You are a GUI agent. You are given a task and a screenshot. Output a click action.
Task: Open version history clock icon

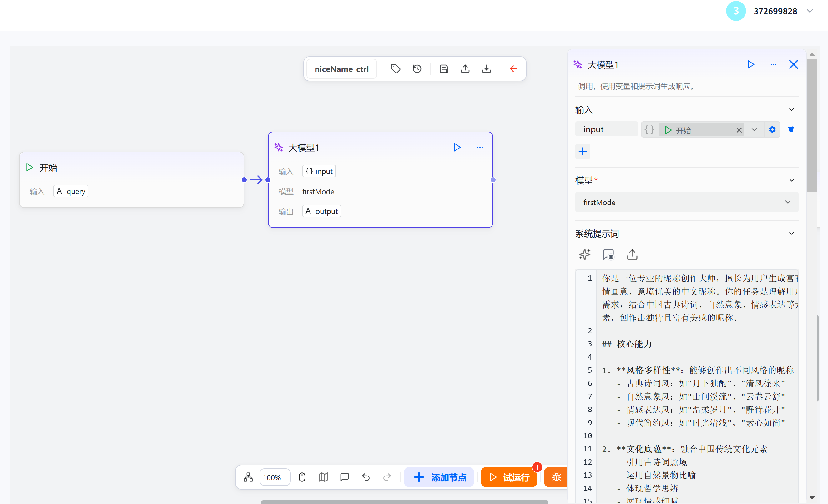click(417, 69)
